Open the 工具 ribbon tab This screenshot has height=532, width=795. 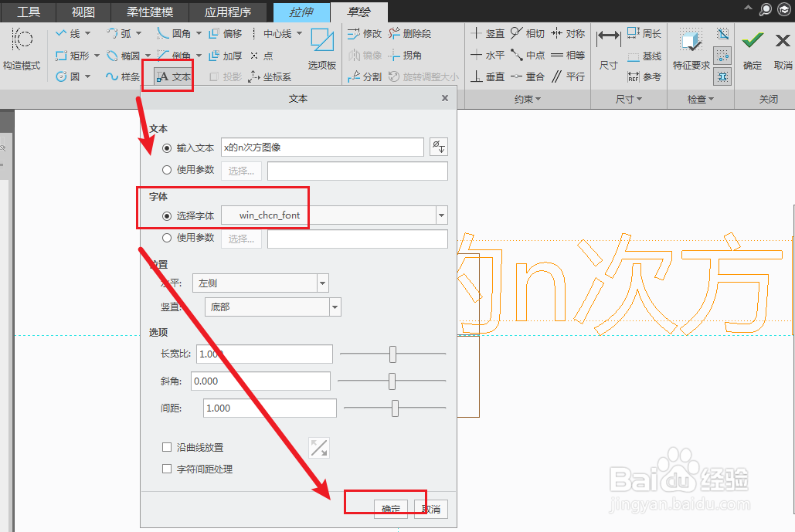tap(29, 12)
